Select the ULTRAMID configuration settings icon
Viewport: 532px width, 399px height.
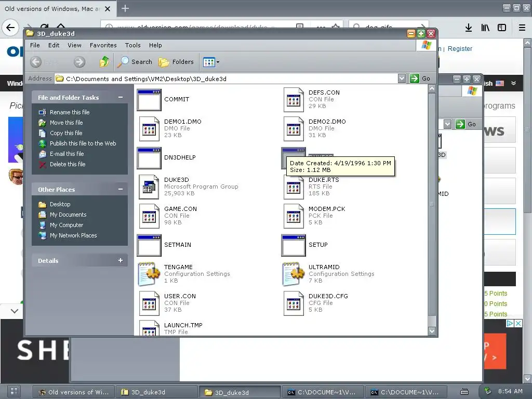coord(294,274)
